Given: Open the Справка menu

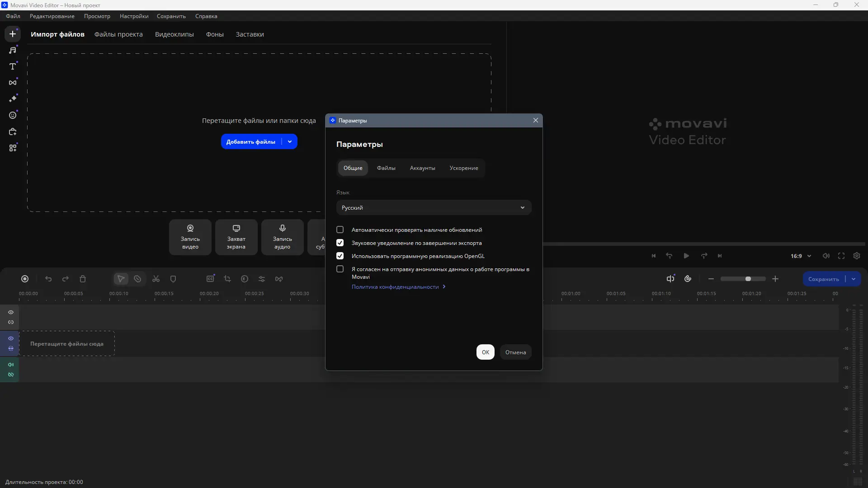Looking at the screenshot, I should 206,16.
